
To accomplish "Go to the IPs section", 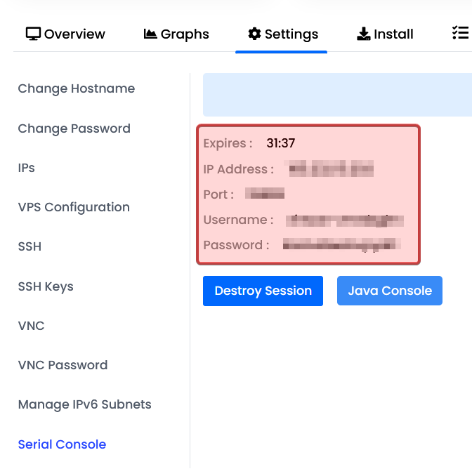I will click(26, 168).
